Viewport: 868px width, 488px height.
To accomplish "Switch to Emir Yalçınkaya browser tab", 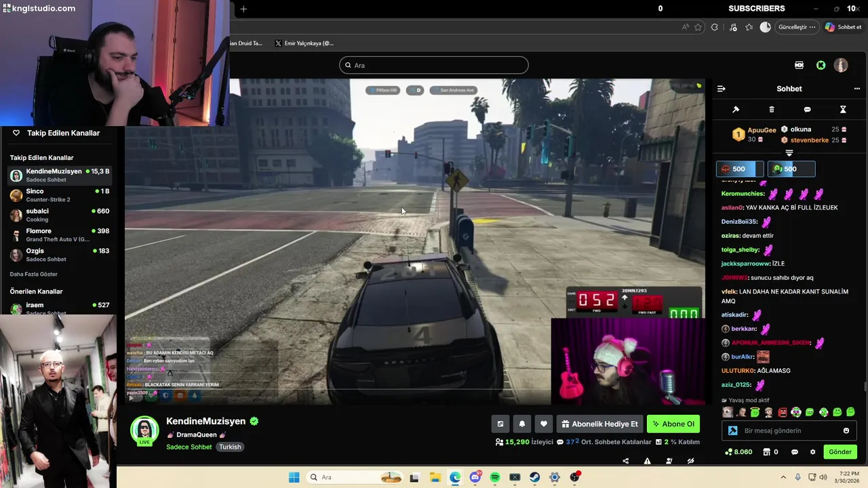I will tap(304, 43).
